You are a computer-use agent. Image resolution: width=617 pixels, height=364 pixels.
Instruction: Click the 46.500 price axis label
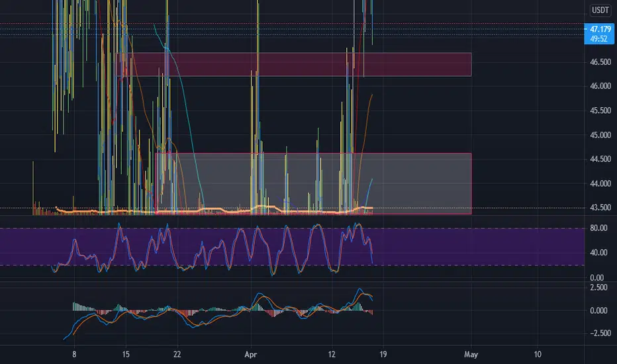[x=600, y=62]
